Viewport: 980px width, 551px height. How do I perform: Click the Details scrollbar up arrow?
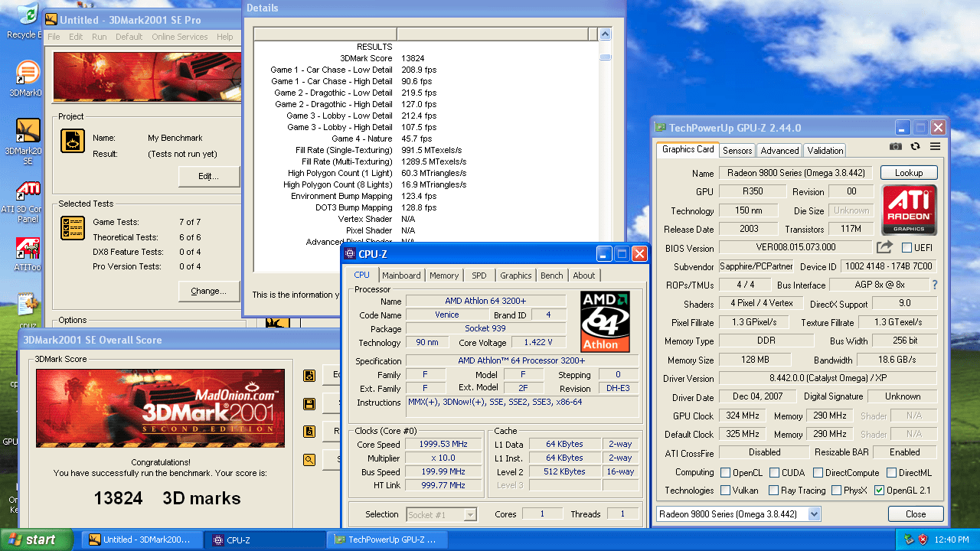[606, 34]
